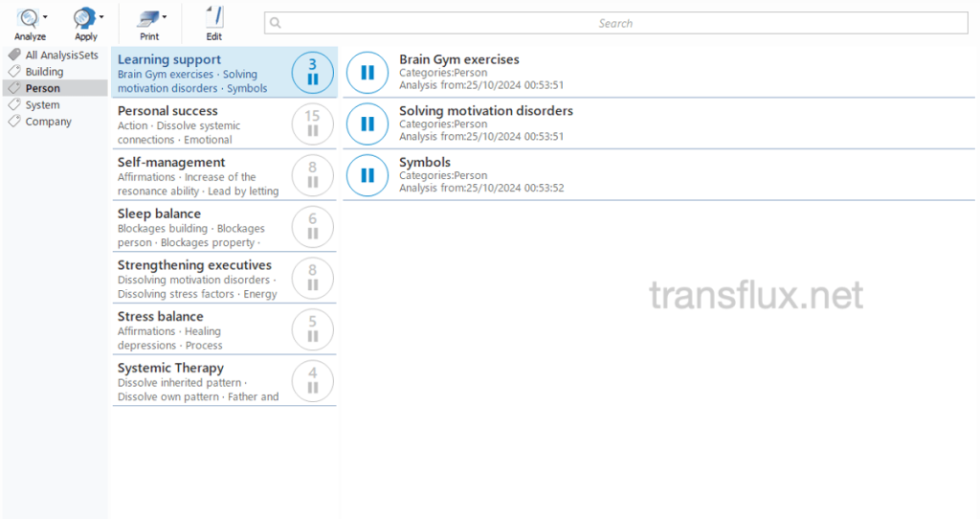
Task: Click the Analyze toolbar icon
Action: 27,17
